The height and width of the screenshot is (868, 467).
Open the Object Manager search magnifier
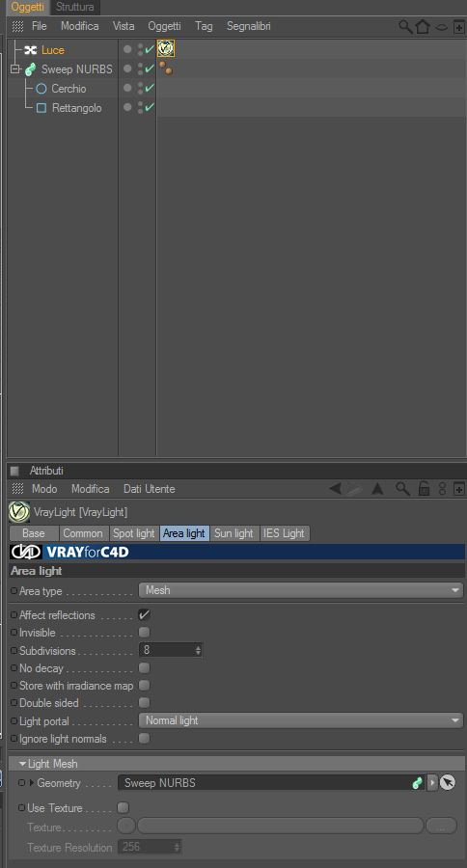point(405,26)
